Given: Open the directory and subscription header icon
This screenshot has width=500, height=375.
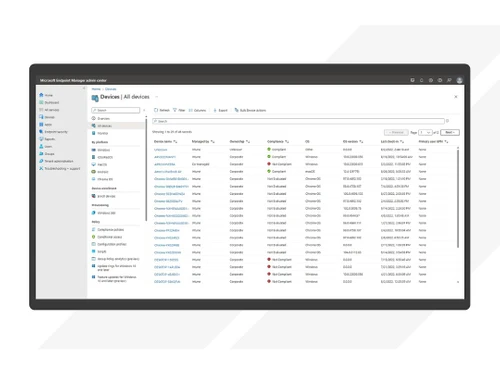Looking at the screenshot, I should (412, 80).
